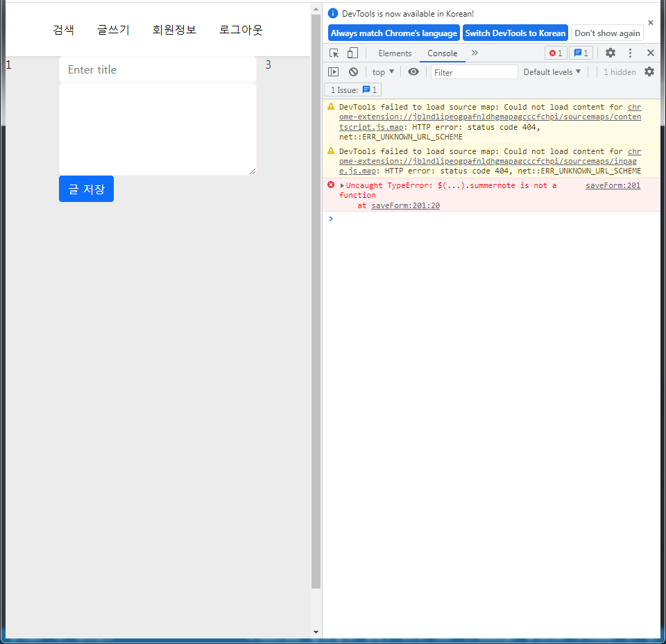Click the Issues counter badge
Viewport: 666px width, 644px height.
(x=581, y=53)
